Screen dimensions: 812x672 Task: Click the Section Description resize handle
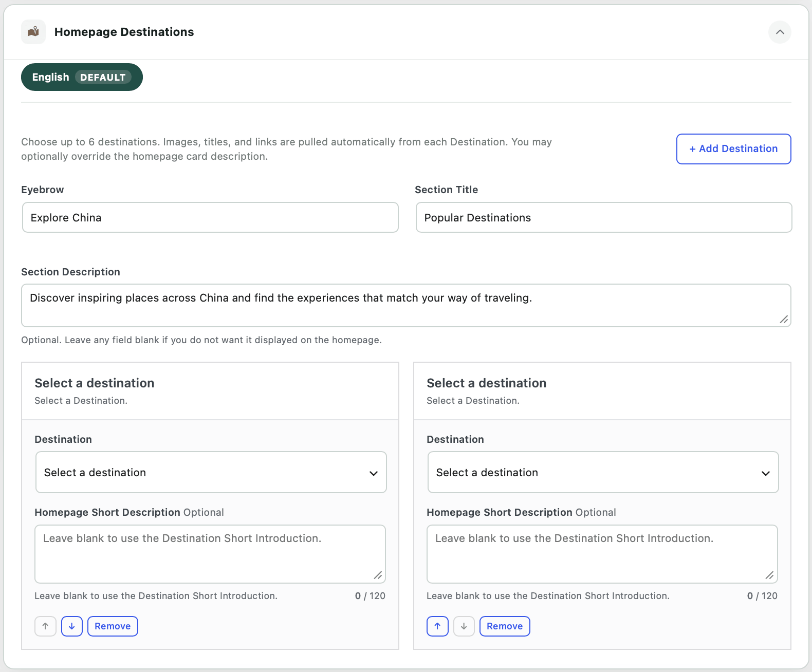784,320
